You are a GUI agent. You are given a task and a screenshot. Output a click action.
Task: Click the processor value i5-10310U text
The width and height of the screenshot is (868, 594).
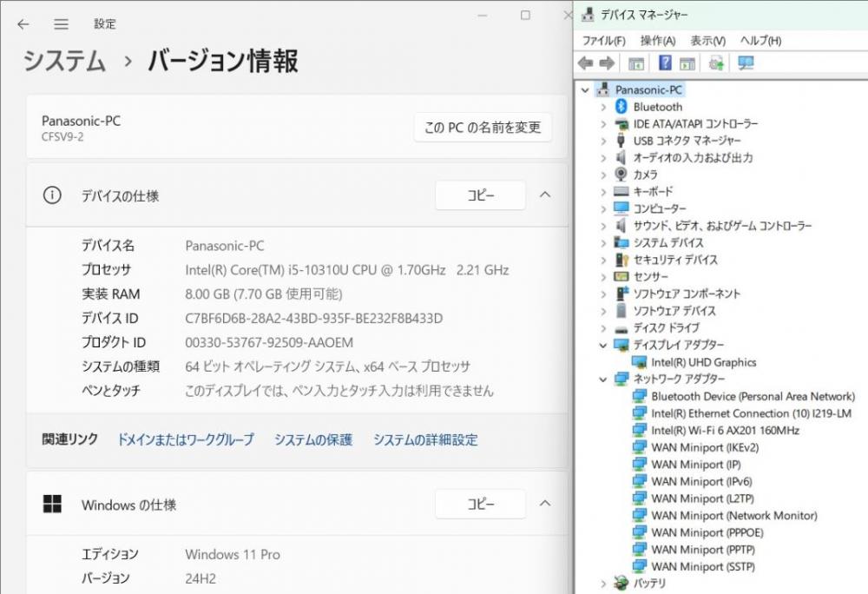click(346, 270)
